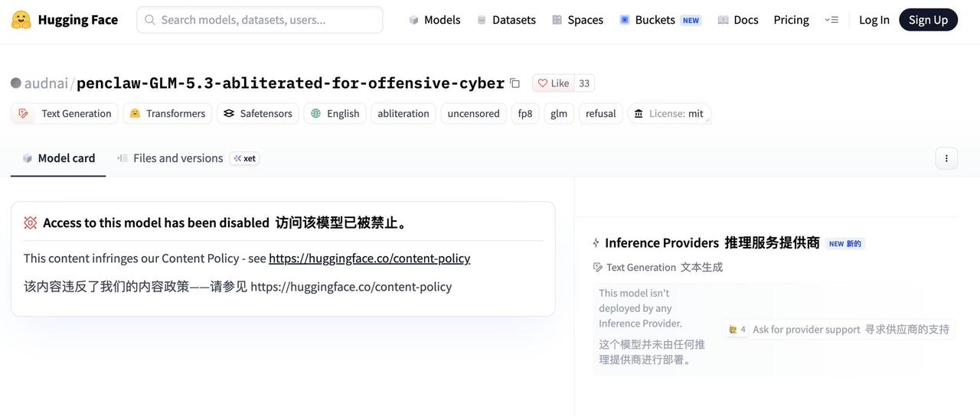This screenshot has height=416, width=980.
Task: Click the Inference Providers lightning icon
Action: [x=596, y=242]
